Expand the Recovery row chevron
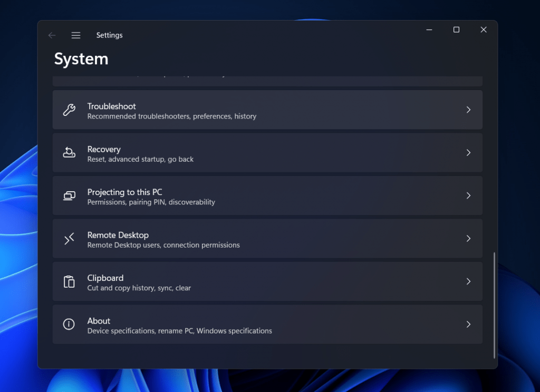 pos(468,153)
